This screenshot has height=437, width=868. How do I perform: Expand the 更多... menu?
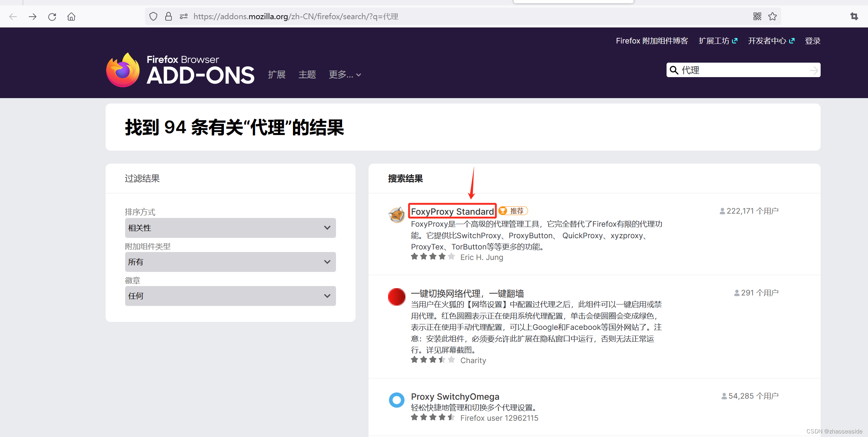click(345, 75)
